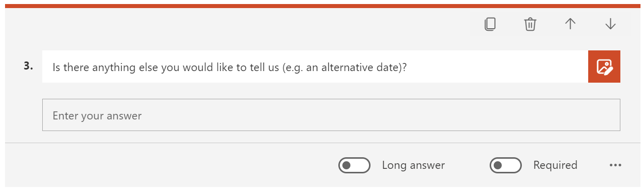This screenshot has width=644, height=191.
Task: Click the dark knob of the Required switch
Action: pos(498,165)
